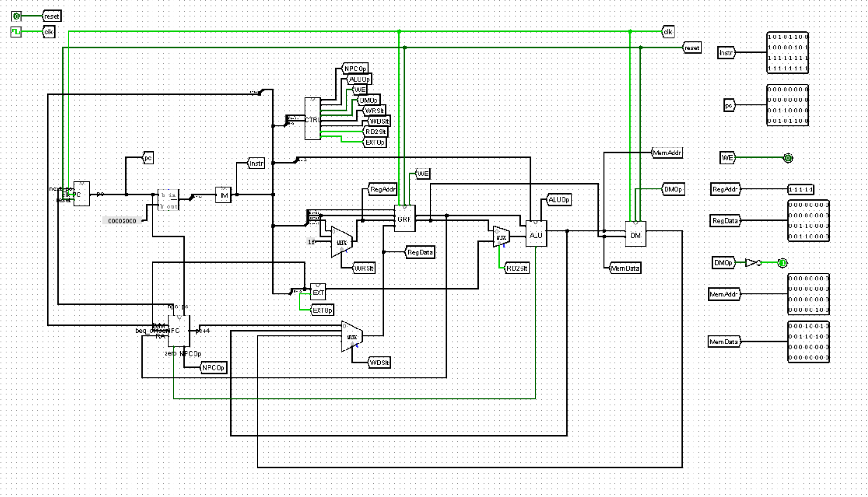This screenshot has height=497, width=868.
Task: Select the NOT gate after DMOp tunnel
Action: pyautogui.click(x=753, y=263)
